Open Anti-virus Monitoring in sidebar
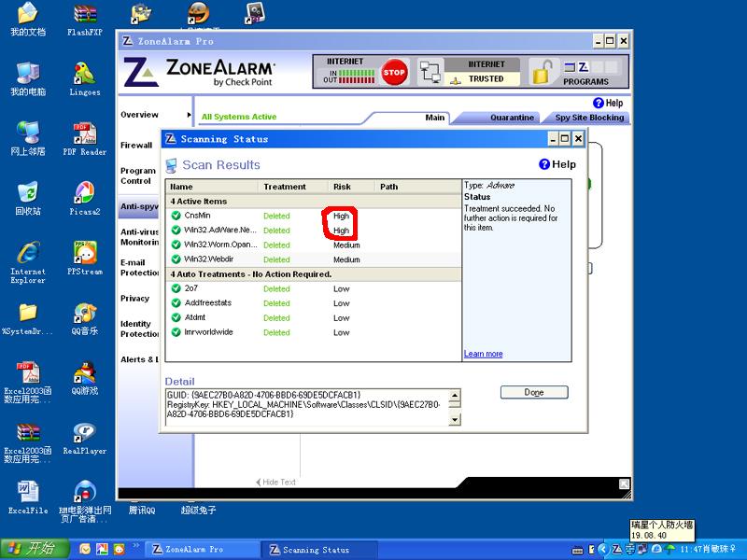 139,237
